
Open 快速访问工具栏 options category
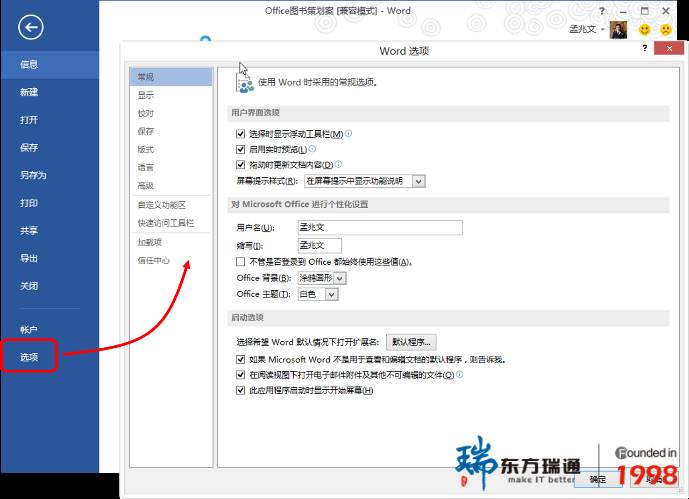(171, 223)
